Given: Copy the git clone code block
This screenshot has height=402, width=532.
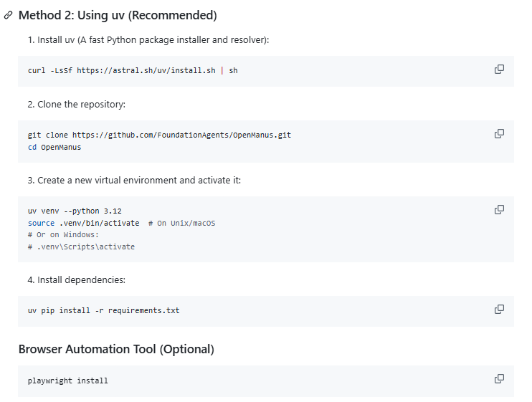Looking at the screenshot, I should point(499,134).
